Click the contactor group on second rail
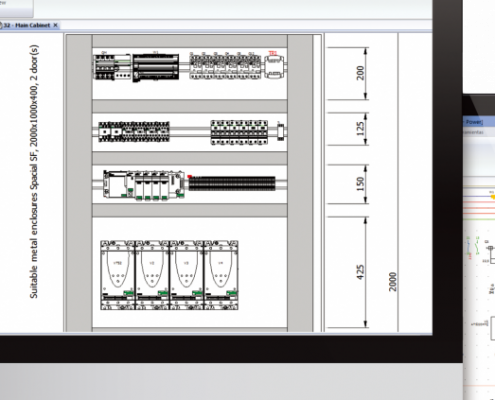 pos(134,132)
